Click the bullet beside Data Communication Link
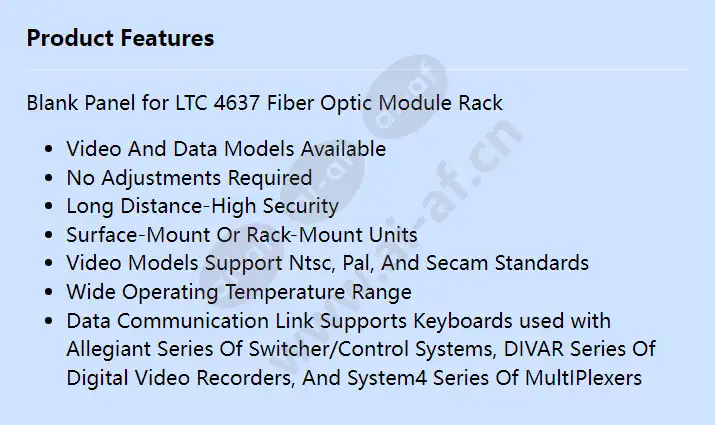This screenshot has width=715, height=425. [49, 321]
